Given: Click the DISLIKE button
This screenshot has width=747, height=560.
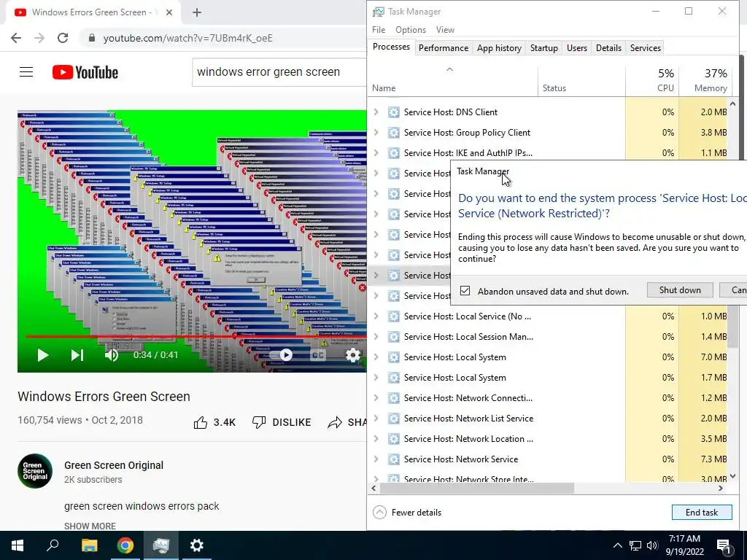Looking at the screenshot, I should pyautogui.click(x=282, y=422).
